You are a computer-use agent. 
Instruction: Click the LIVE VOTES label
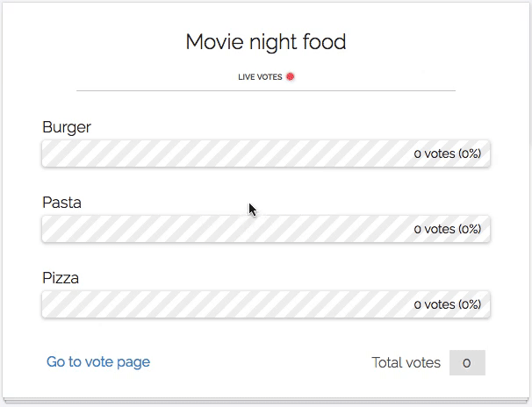(260, 77)
